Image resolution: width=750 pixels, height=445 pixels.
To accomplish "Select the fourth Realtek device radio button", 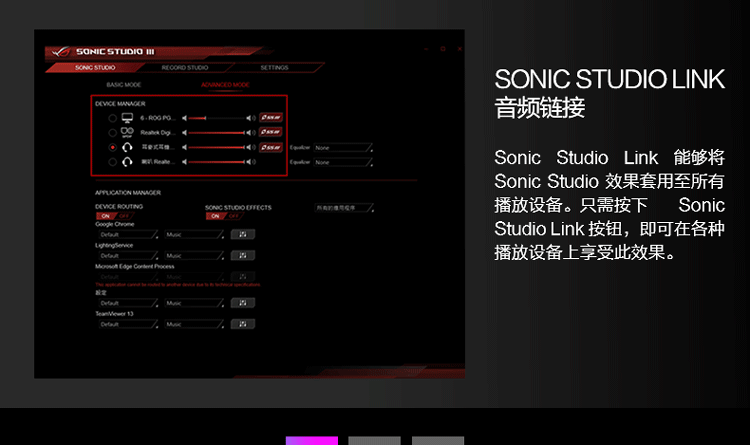I will [112, 162].
